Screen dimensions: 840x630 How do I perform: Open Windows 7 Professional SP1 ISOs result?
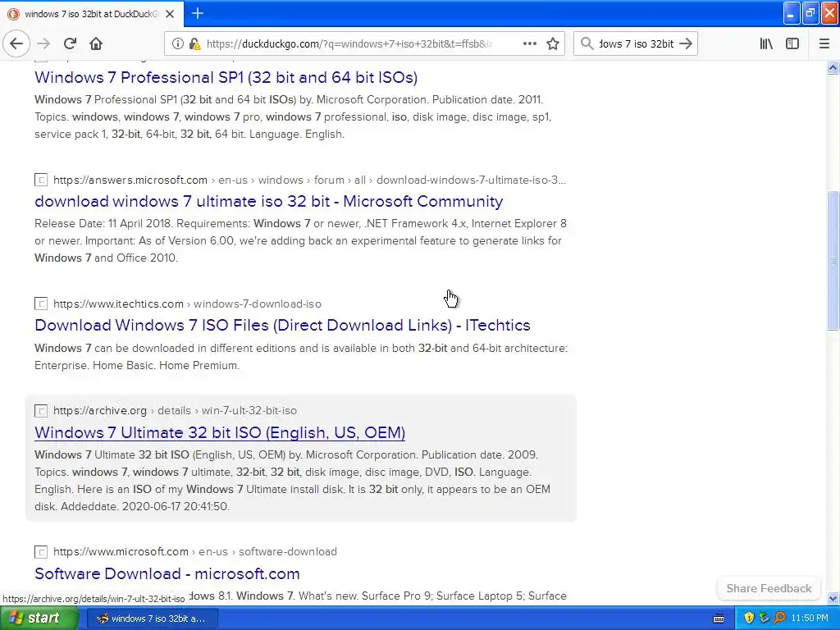click(226, 77)
